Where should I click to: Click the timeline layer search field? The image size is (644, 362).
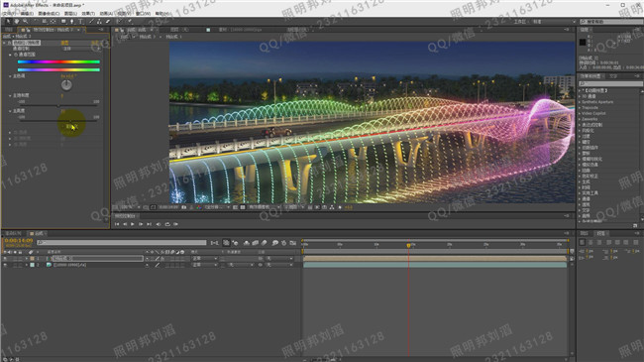tap(122, 243)
